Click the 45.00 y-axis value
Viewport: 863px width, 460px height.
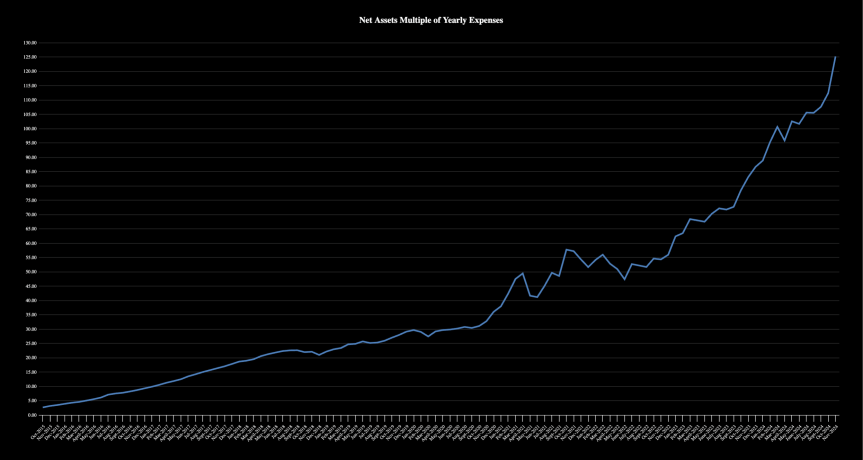30,286
